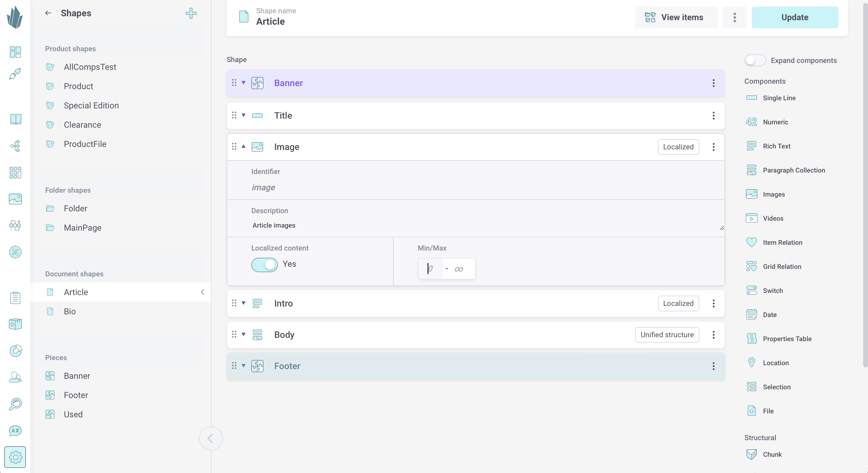Expand the Title component row
Screen dimensions: 868x473
click(244, 115)
